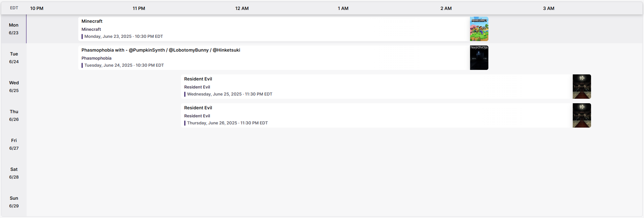
Task: Click the Monday, June 23 10:30 PM timestamp
Action: 124,36
